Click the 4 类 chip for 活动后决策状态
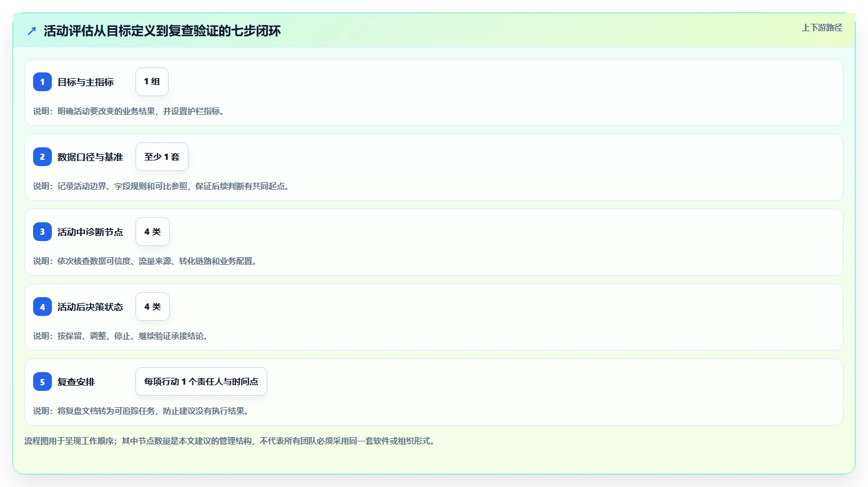 click(152, 307)
